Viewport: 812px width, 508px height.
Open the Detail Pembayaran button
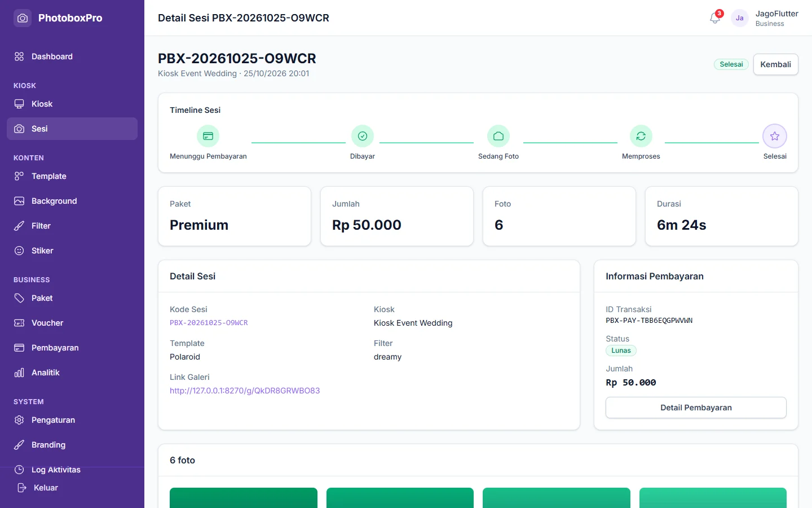[696, 408]
